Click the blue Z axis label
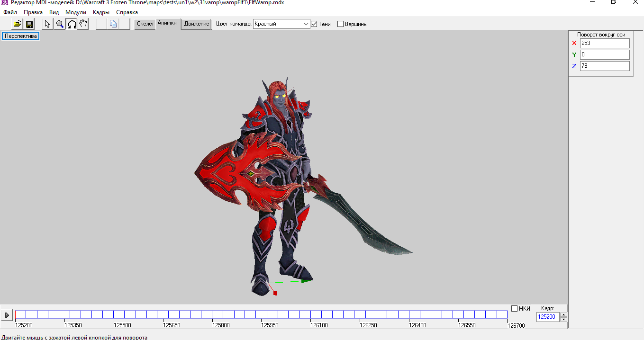644x340 pixels. [574, 66]
